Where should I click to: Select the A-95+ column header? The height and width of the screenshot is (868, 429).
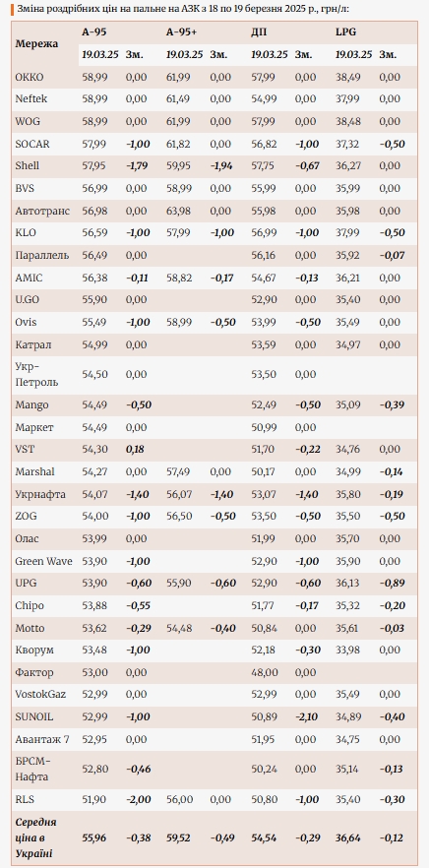pos(182,32)
